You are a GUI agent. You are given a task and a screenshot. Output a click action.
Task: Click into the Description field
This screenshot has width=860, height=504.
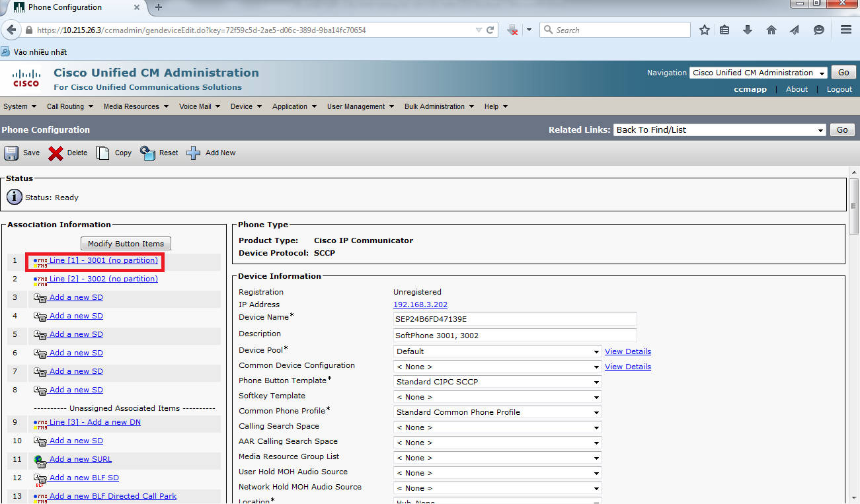pos(516,336)
